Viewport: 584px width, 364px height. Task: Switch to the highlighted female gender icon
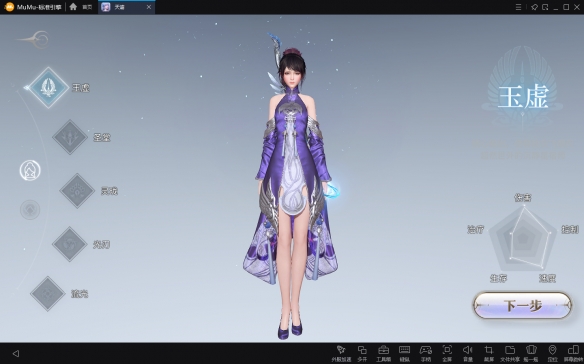click(30, 170)
